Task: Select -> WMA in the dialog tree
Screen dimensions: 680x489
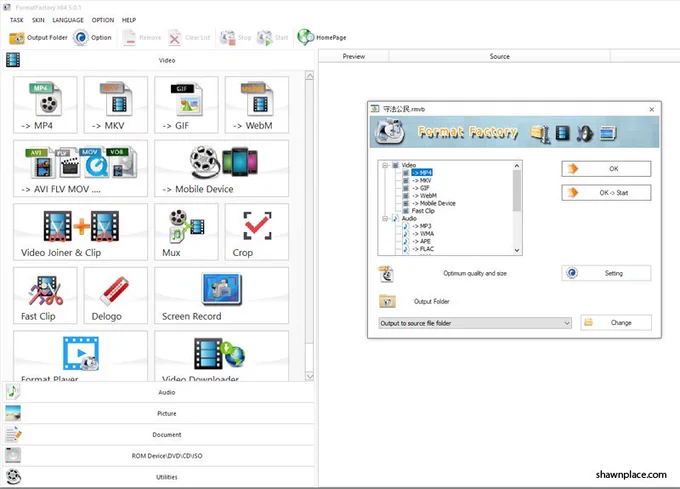Action: (x=423, y=234)
